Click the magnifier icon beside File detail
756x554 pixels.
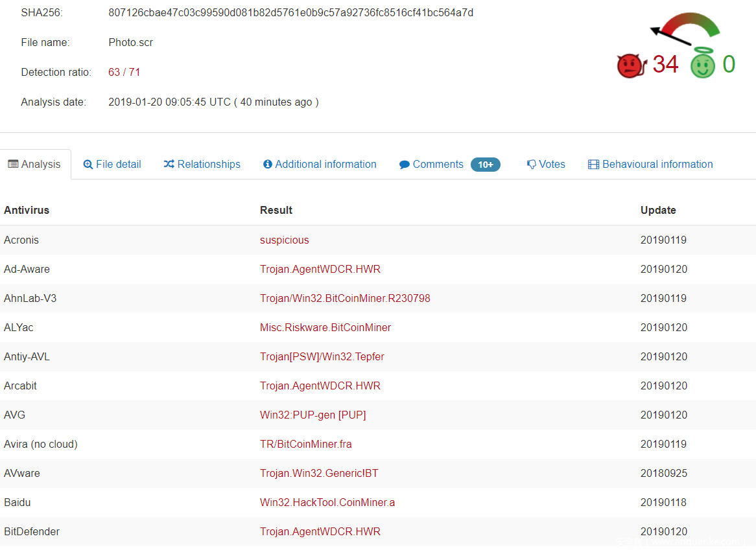(88, 165)
